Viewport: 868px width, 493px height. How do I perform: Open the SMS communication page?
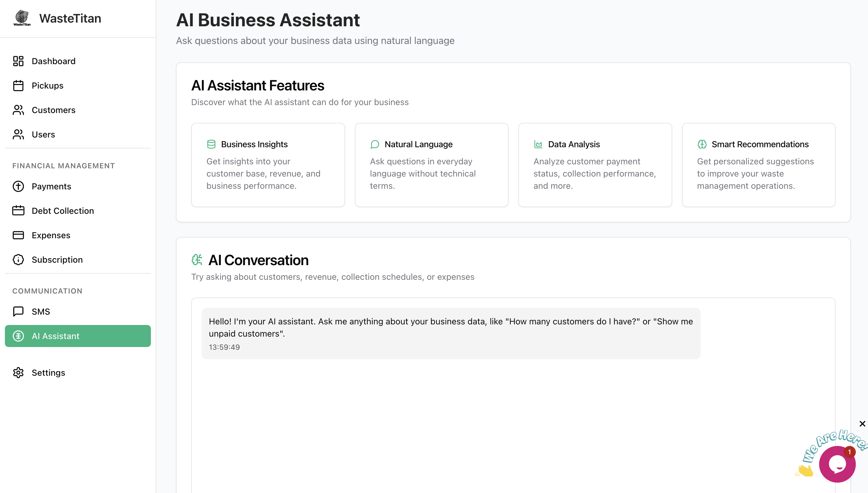pyautogui.click(x=78, y=311)
